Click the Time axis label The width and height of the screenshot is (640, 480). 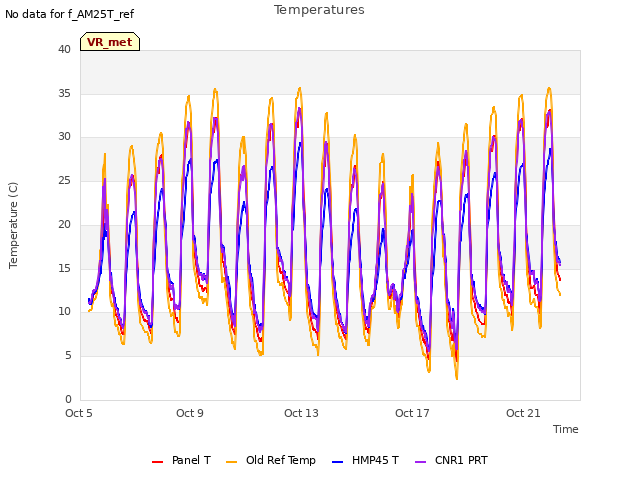pos(566,429)
